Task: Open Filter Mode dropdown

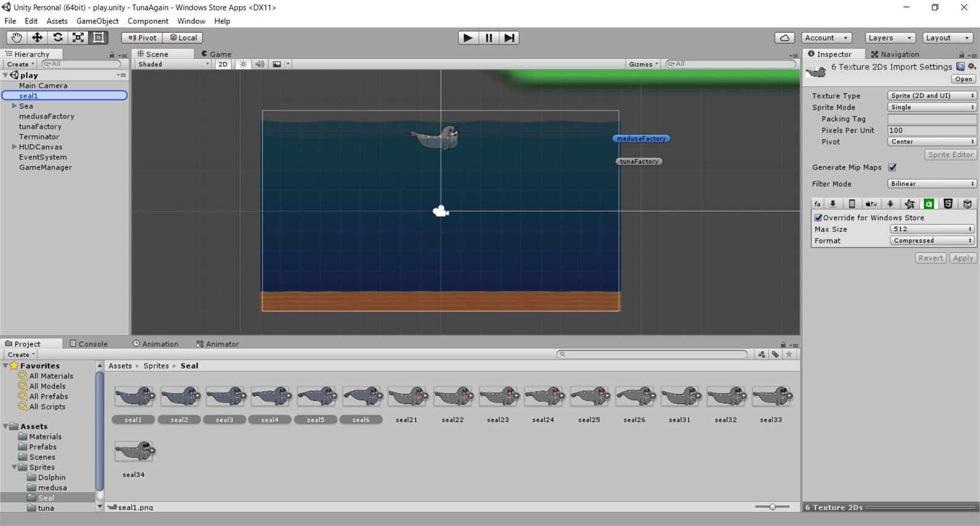Action: point(932,184)
